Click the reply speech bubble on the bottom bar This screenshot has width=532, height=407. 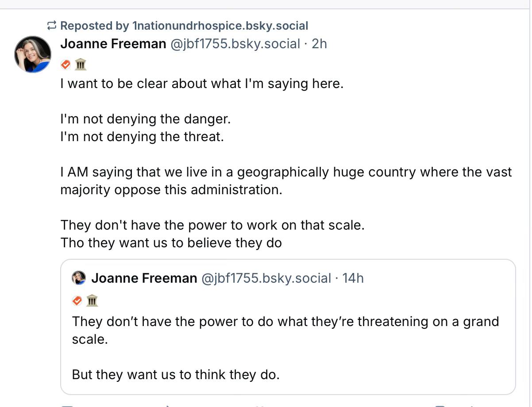coord(66,405)
